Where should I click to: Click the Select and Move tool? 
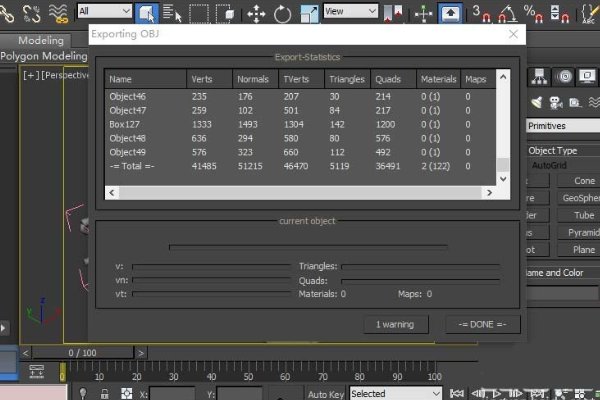tap(256, 13)
